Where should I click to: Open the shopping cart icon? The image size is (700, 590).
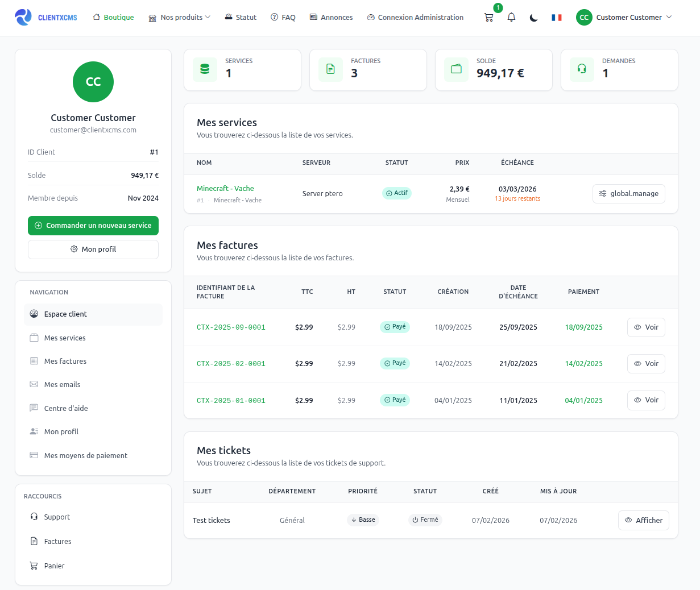[x=488, y=18]
